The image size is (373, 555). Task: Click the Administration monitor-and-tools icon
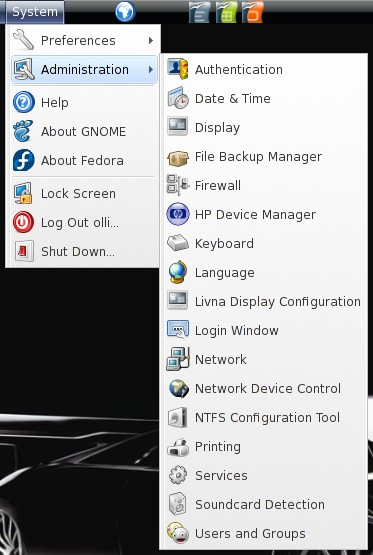[x=24, y=69]
